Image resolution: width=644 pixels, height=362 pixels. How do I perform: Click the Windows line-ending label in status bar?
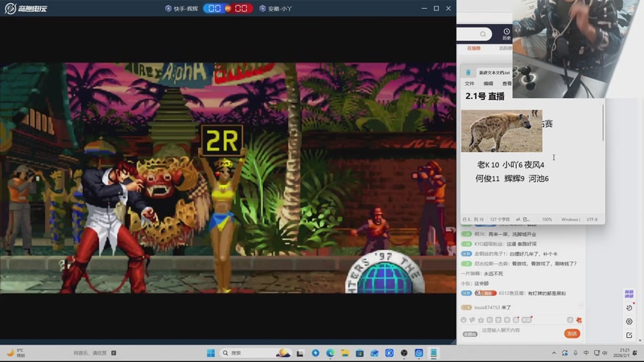coord(571,220)
